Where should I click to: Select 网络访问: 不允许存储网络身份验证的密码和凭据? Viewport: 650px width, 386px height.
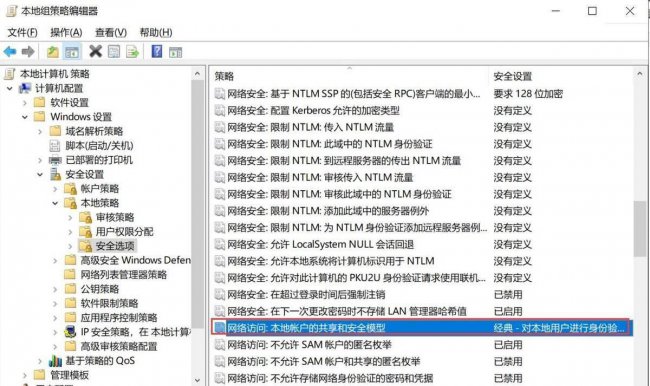330,378
